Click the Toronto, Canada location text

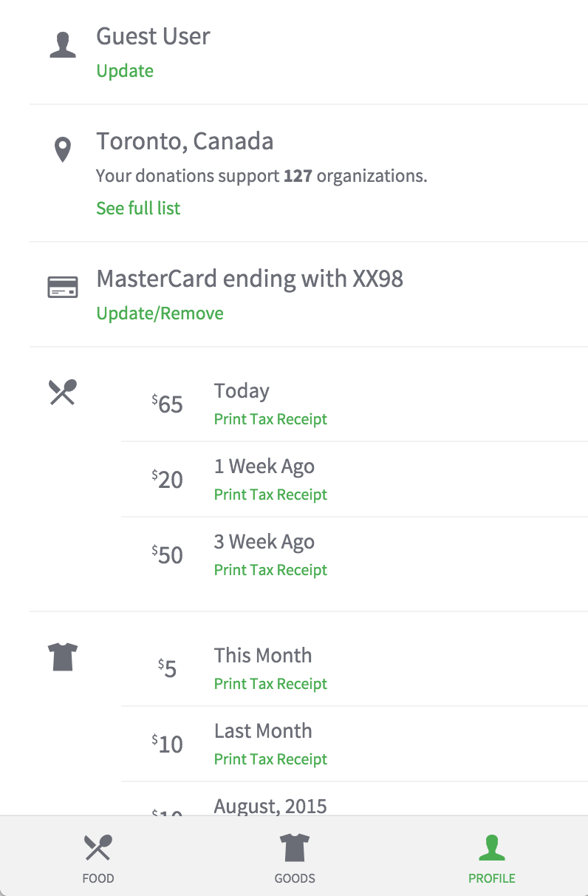coord(185,141)
